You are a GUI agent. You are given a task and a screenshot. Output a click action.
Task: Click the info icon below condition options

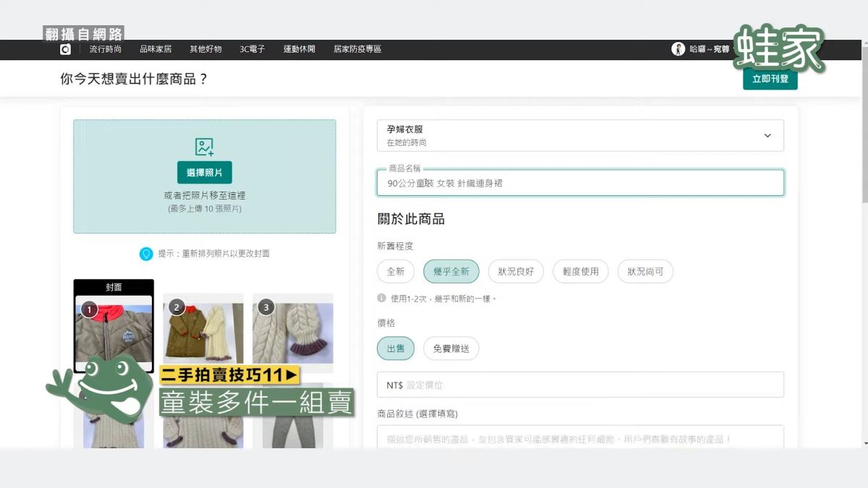[381, 298]
